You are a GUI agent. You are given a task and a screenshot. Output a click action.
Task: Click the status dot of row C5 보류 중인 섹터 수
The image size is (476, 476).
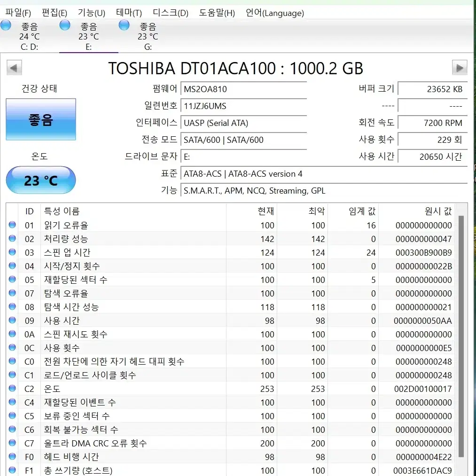(x=12, y=415)
